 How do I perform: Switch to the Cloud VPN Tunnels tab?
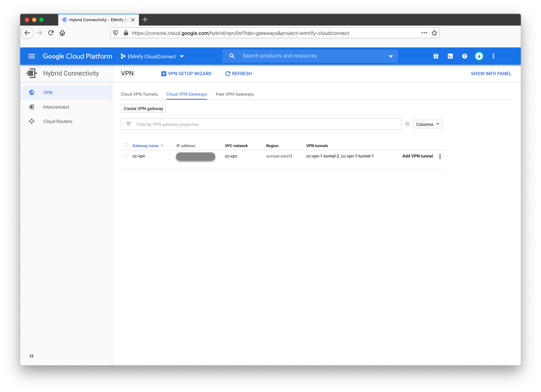coord(139,94)
